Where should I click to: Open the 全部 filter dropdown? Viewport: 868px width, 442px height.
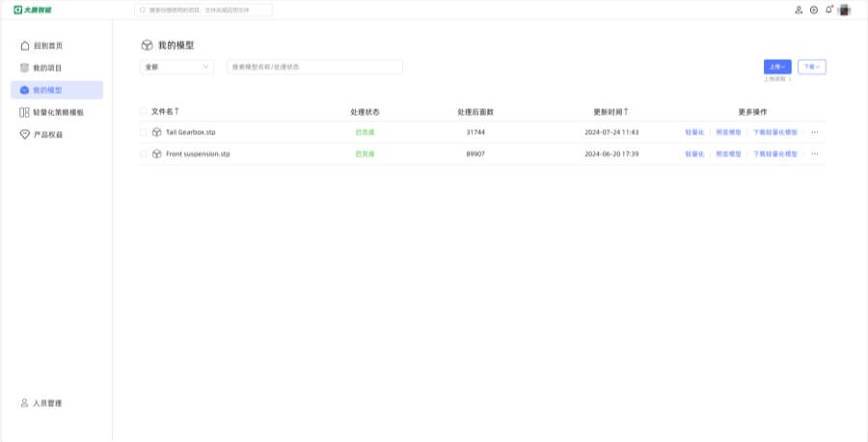[176, 67]
